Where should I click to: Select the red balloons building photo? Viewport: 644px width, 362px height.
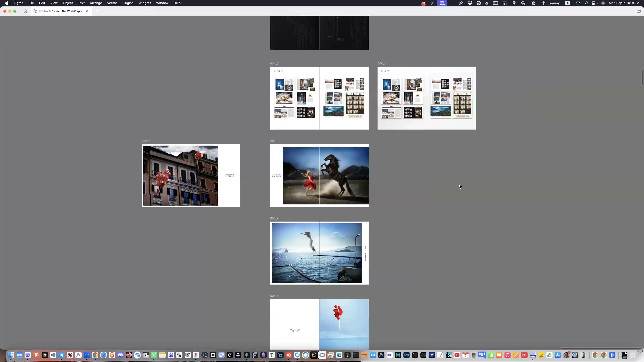point(181,175)
